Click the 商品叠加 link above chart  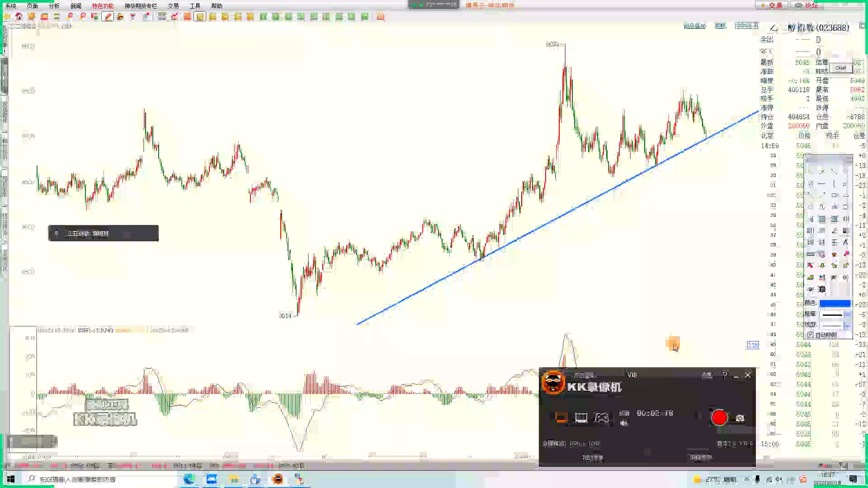click(x=694, y=26)
